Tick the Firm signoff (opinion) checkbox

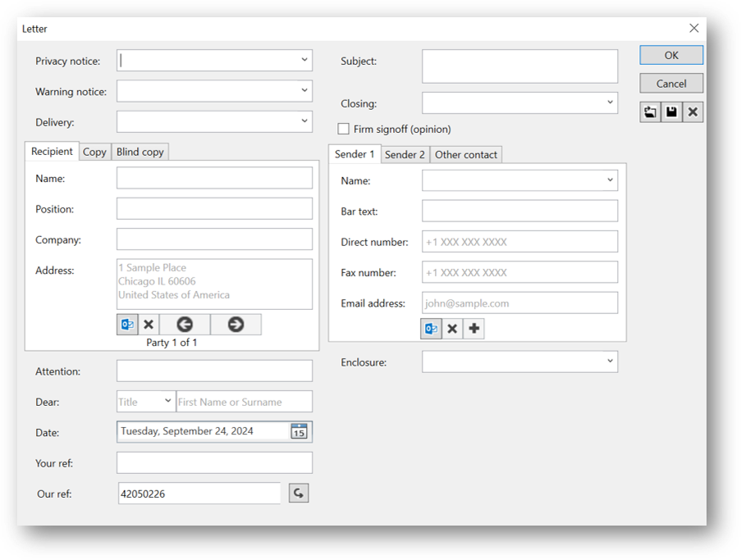point(344,129)
